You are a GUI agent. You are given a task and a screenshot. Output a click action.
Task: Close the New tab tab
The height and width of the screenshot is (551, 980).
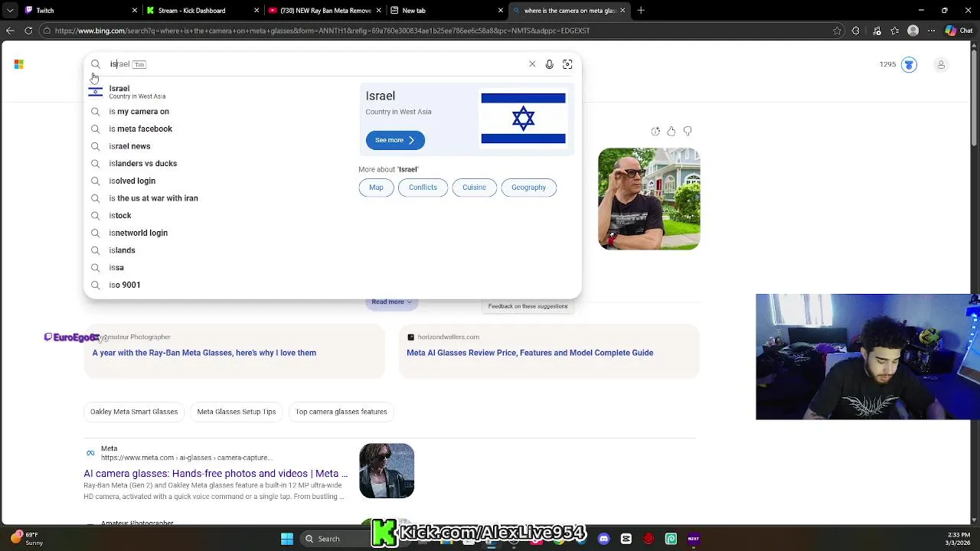click(x=501, y=11)
